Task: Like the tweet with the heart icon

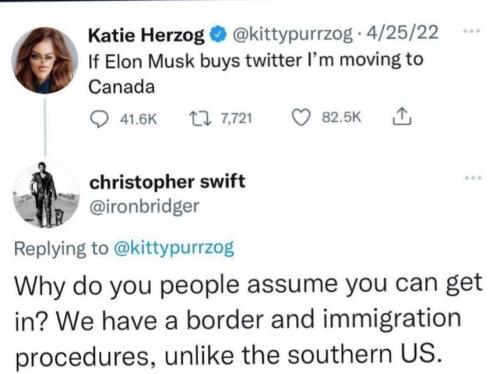Action: 301,117
